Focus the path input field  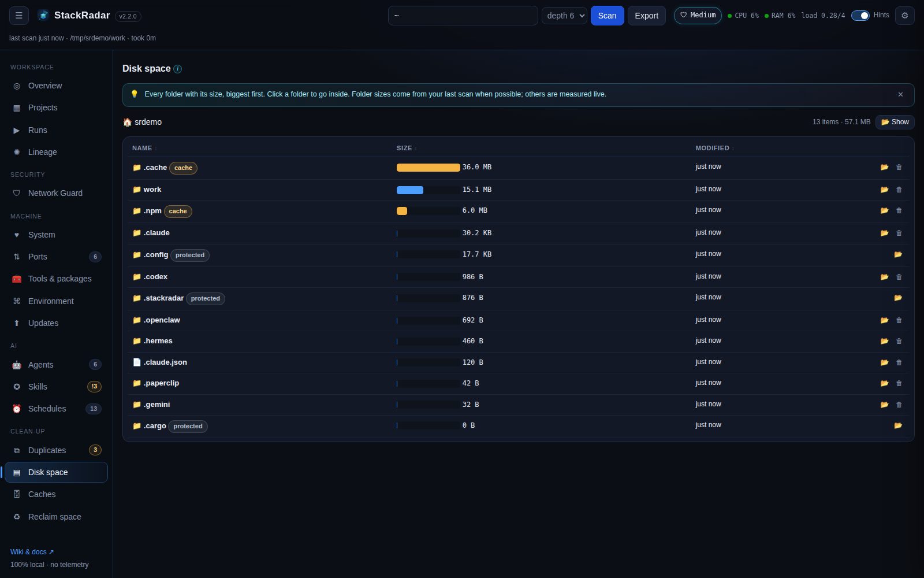pyautogui.click(x=463, y=16)
